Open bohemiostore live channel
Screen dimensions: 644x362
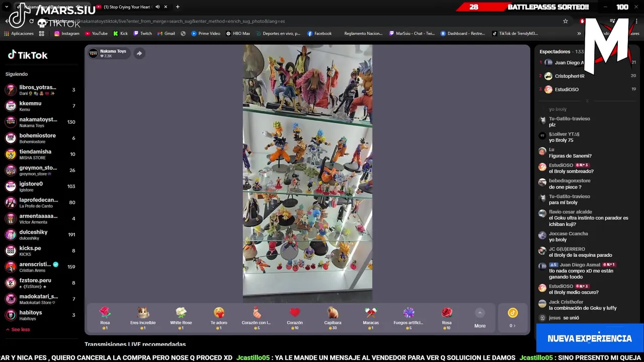click(x=40, y=138)
